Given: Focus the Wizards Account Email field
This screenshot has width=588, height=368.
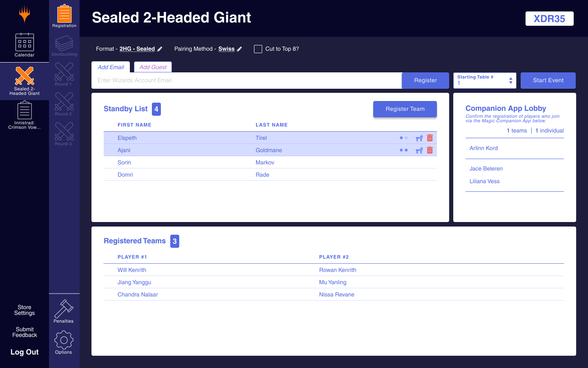Looking at the screenshot, I should (247, 81).
